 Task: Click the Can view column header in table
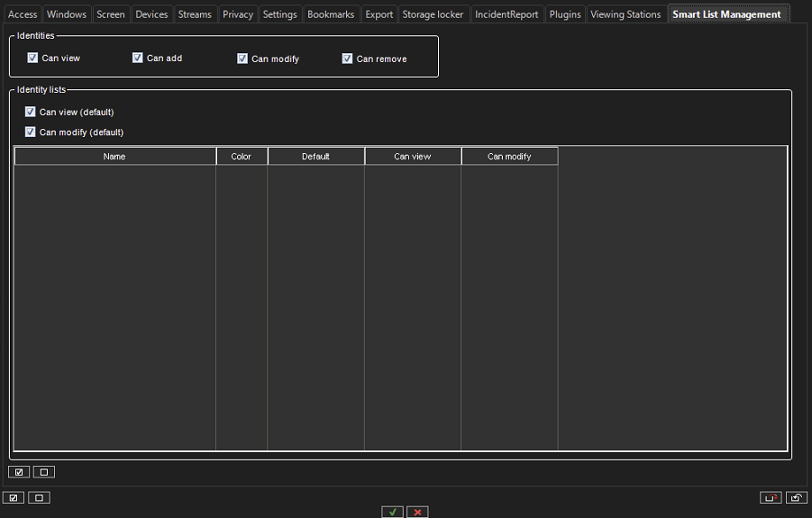(413, 156)
